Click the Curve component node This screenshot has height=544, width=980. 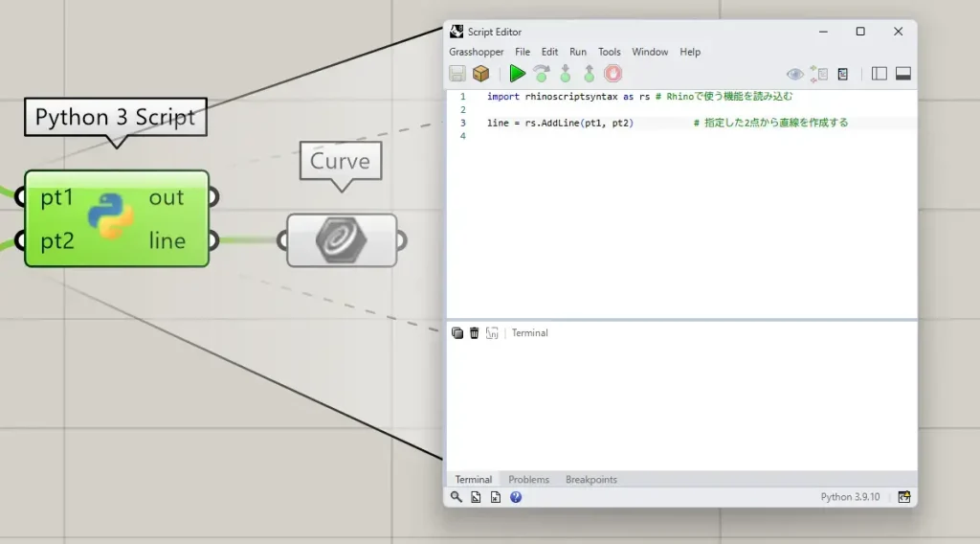click(342, 239)
